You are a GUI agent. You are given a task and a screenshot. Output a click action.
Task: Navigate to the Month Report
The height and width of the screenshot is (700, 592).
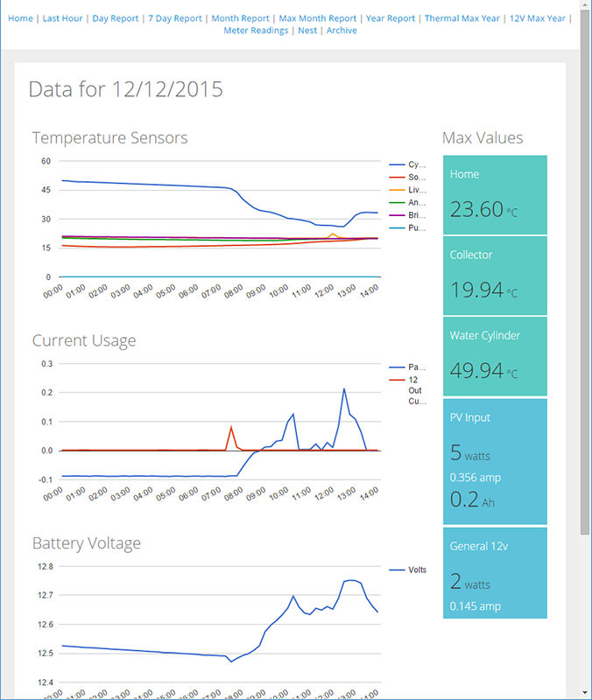[240, 18]
